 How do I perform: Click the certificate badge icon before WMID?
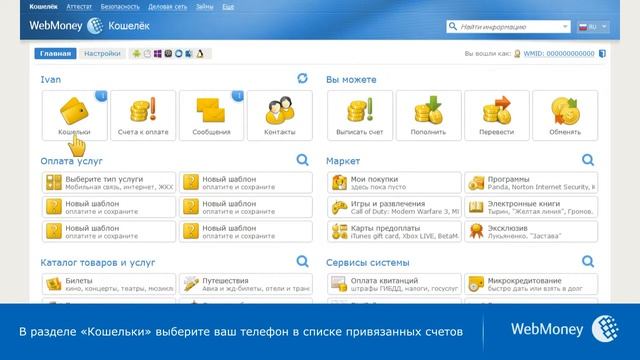(x=517, y=53)
